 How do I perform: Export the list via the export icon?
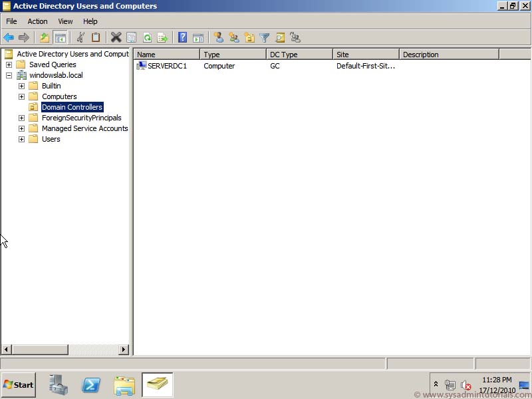click(163, 37)
